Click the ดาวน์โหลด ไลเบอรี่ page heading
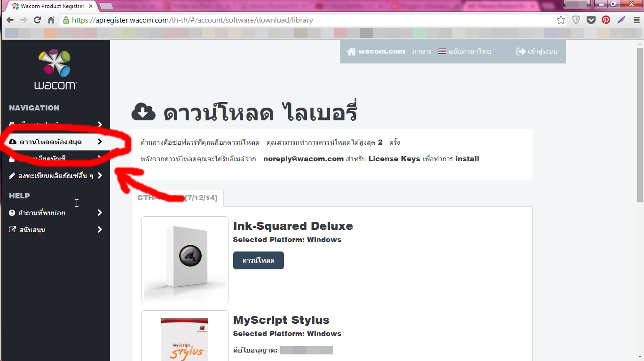 coord(244,112)
